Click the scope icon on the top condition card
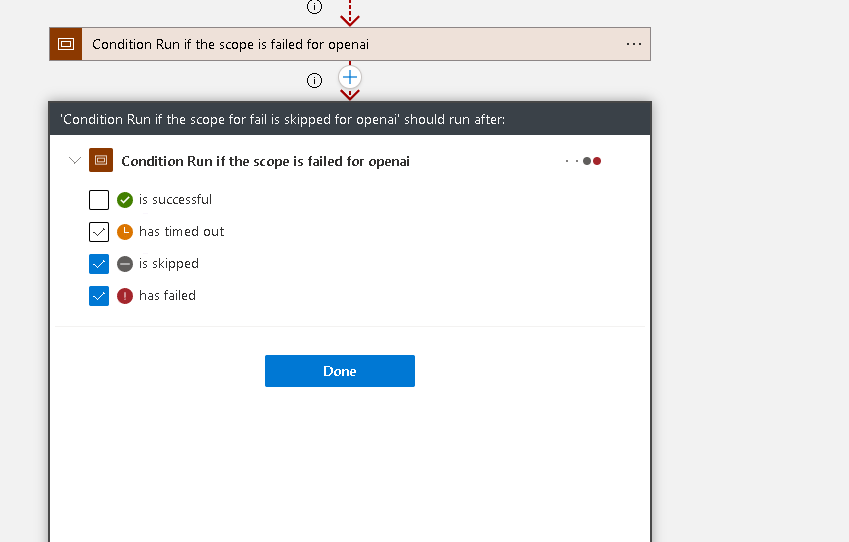The height and width of the screenshot is (542, 849). click(66, 44)
